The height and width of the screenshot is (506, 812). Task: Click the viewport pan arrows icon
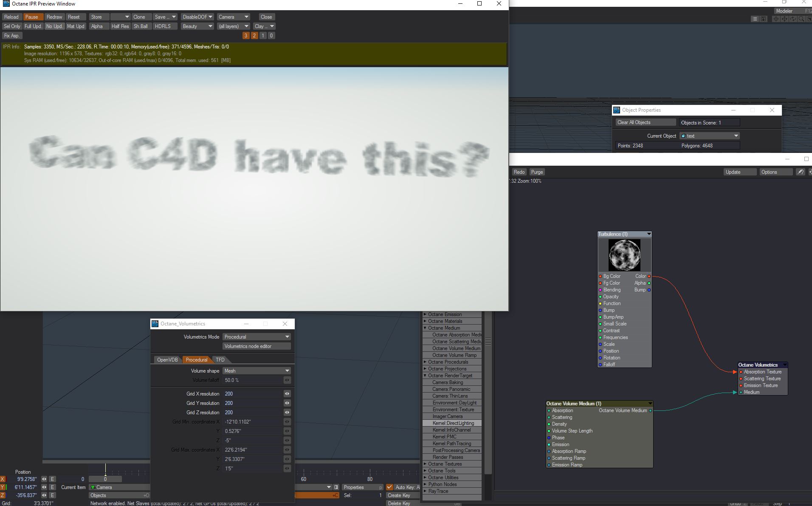coord(784,19)
